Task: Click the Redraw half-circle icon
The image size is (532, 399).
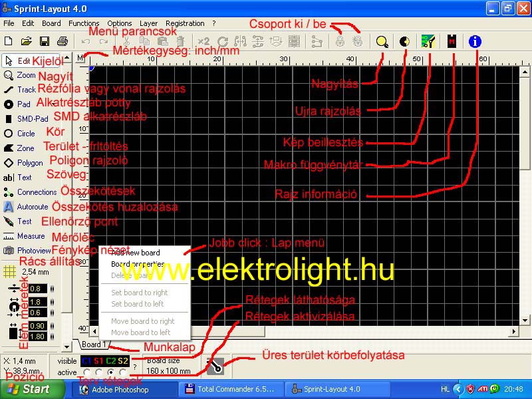Action: point(404,42)
